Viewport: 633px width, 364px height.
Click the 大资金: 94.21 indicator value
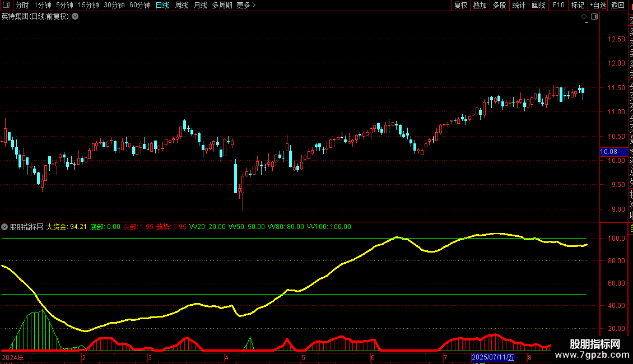(x=66, y=227)
